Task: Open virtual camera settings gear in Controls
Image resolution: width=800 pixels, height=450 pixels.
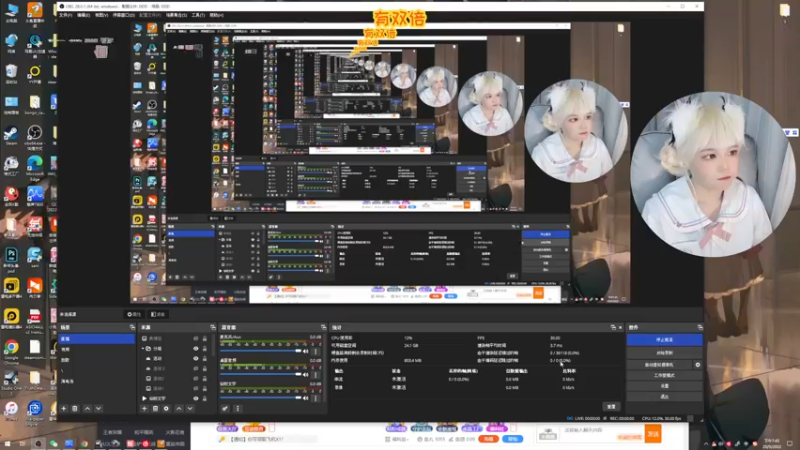Action: coord(697,365)
